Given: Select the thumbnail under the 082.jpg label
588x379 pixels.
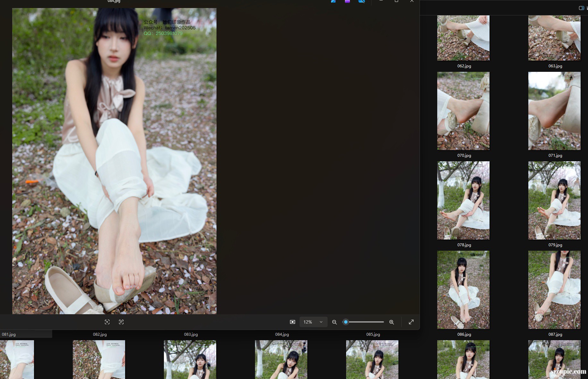Looking at the screenshot, I should [x=99, y=359].
